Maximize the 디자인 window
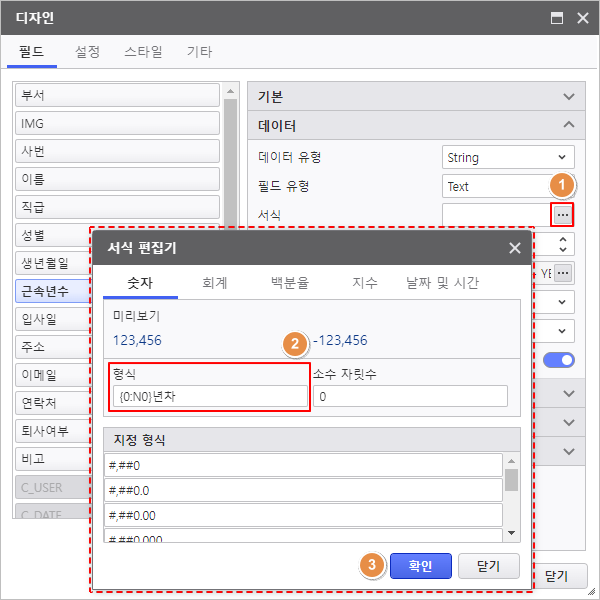 (556, 18)
